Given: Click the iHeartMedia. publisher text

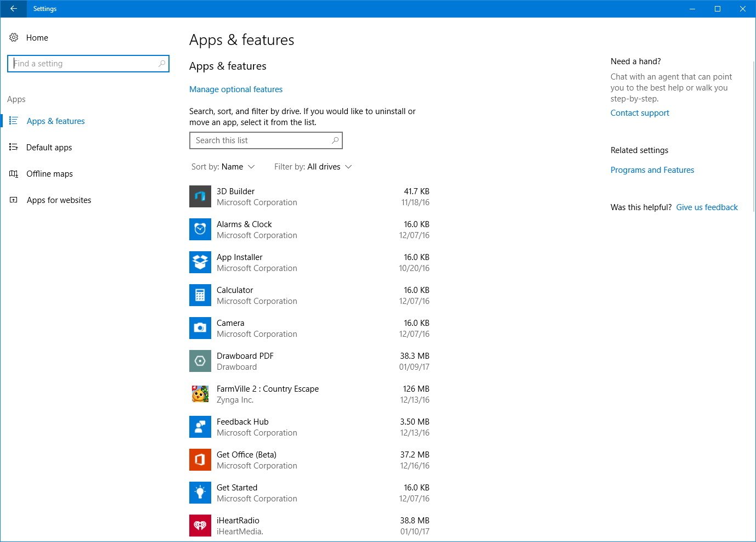Looking at the screenshot, I should tap(240, 532).
